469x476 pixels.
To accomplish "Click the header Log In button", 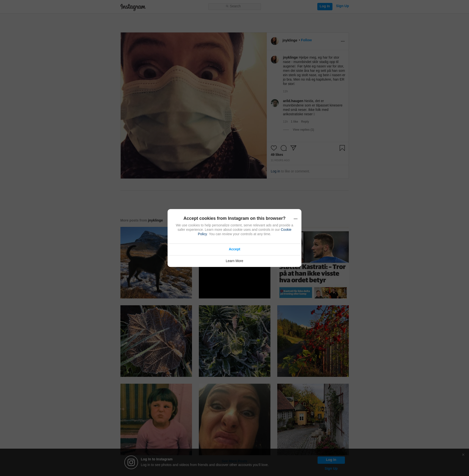I will click(x=325, y=6).
